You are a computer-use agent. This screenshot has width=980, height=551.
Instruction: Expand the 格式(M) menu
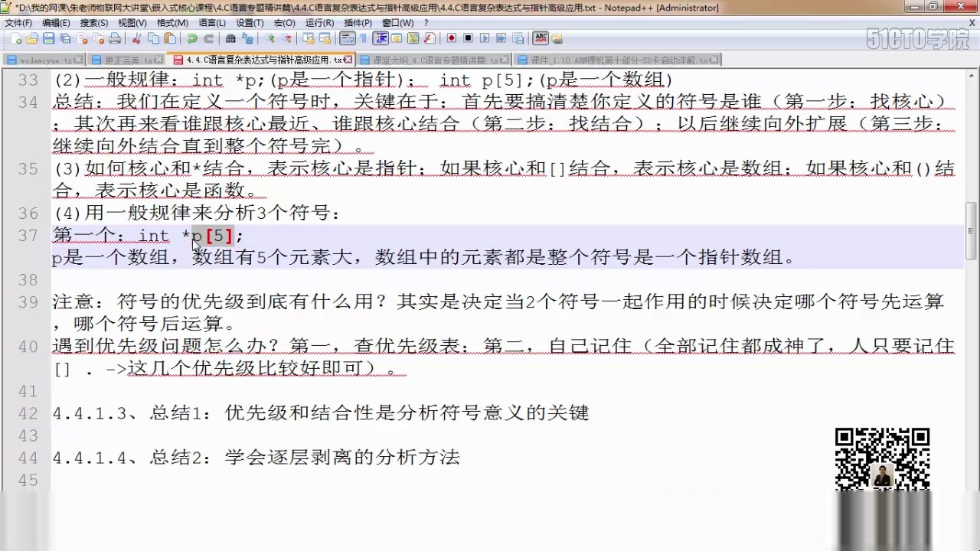pyautogui.click(x=172, y=23)
